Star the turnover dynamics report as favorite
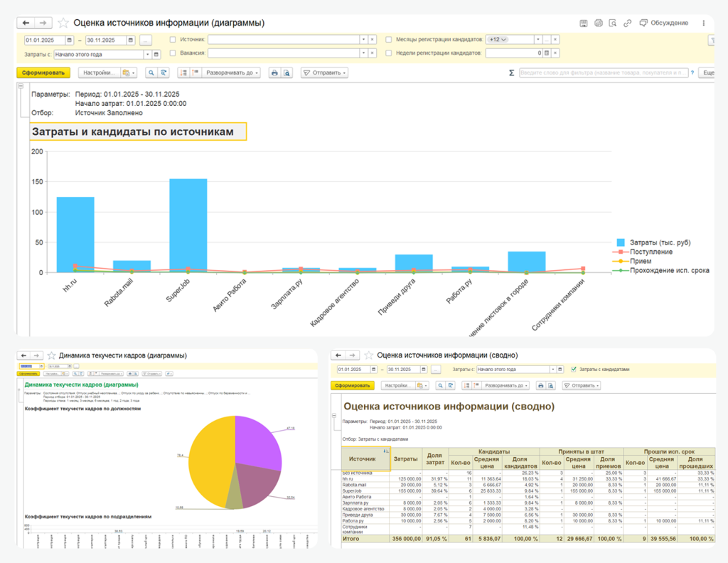 click(x=51, y=355)
